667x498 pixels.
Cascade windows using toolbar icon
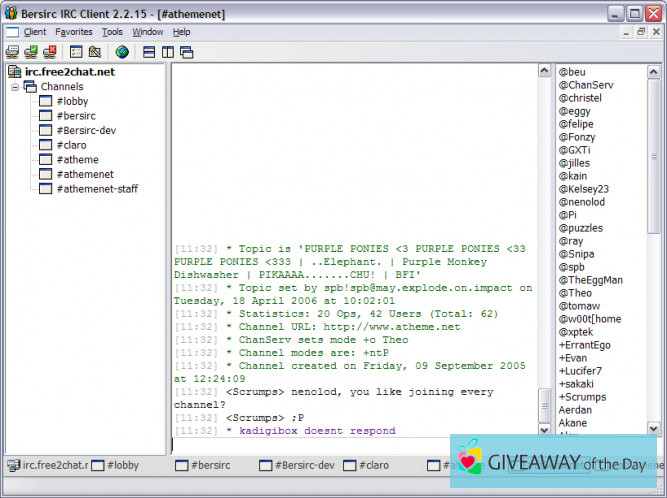[x=186, y=51]
